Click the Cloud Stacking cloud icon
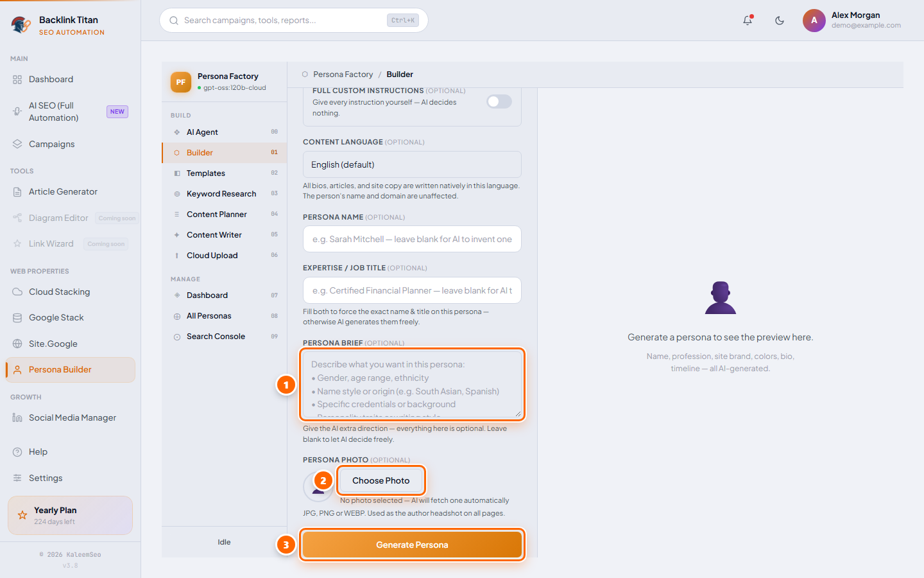This screenshot has height=578, width=924. coord(17,292)
